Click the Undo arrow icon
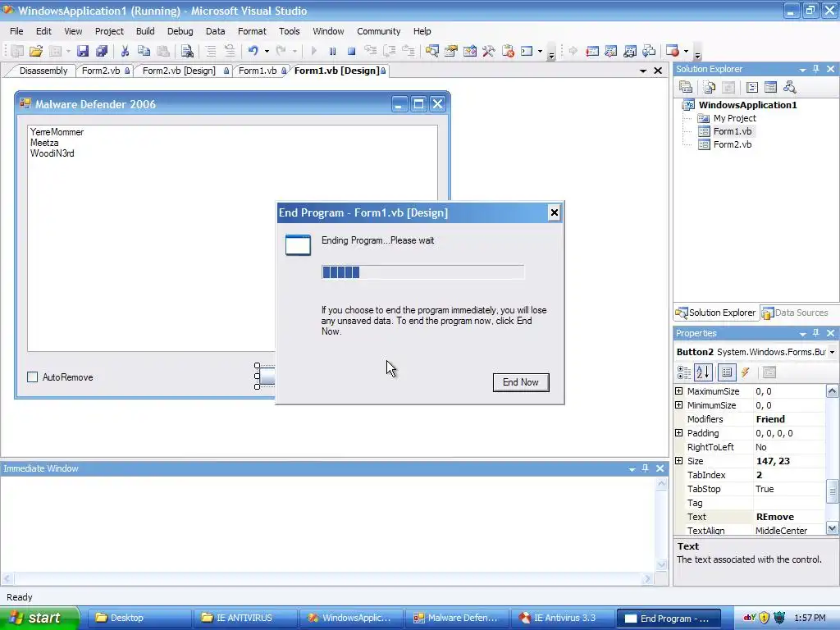Screen dimensions: 840x630 pyautogui.click(x=253, y=52)
